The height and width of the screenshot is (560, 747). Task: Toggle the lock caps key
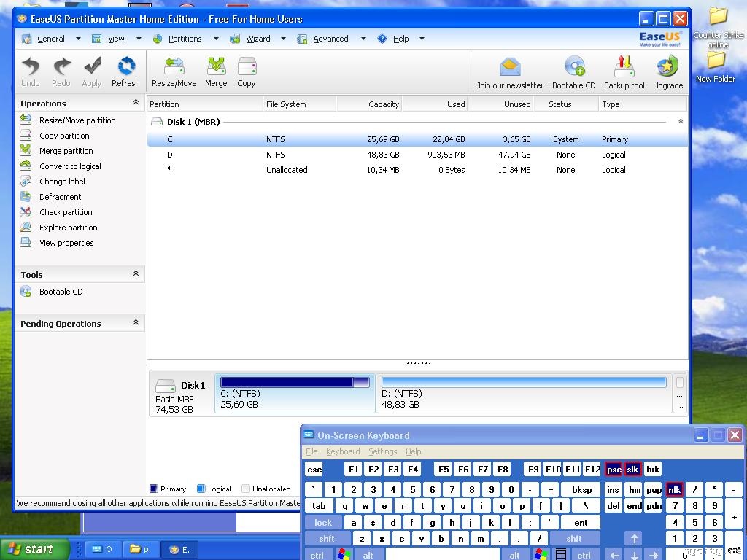323,522
